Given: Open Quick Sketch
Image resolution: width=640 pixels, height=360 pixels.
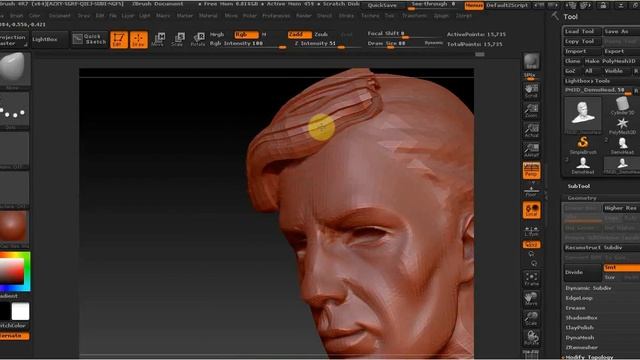Looking at the screenshot, I should click(x=89, y=39).
